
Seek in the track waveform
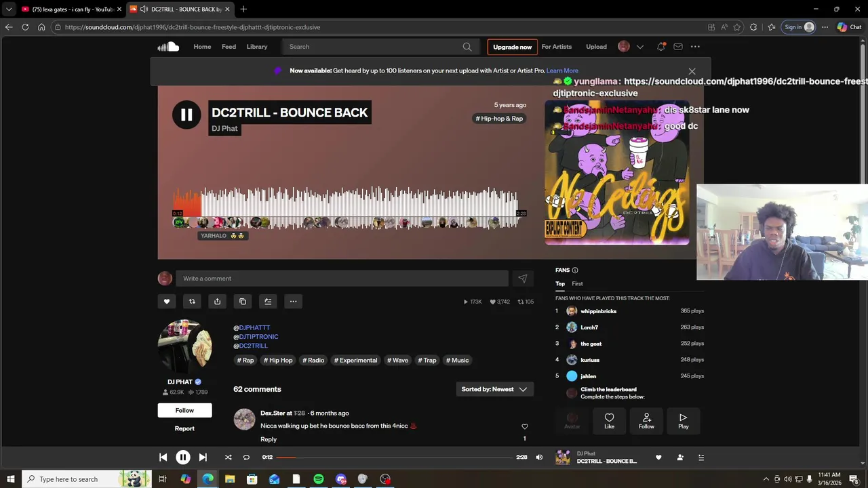[346, 207]
